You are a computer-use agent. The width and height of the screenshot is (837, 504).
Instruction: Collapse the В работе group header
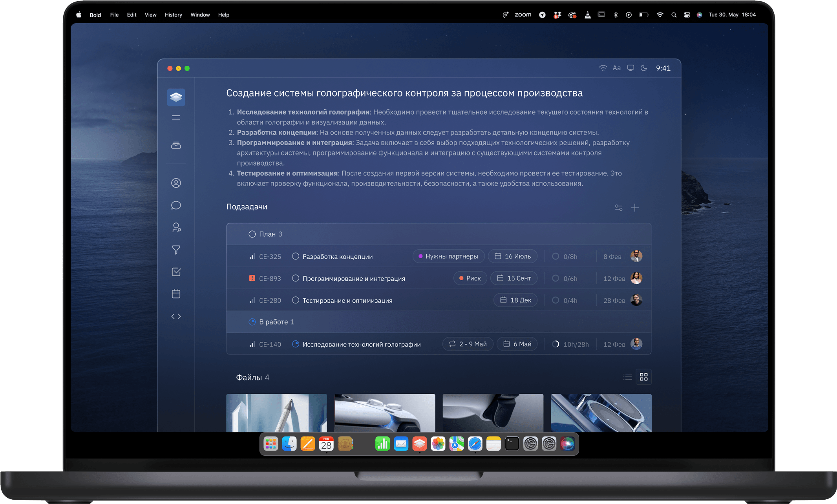pyautogui.click(x=439, y=322)
